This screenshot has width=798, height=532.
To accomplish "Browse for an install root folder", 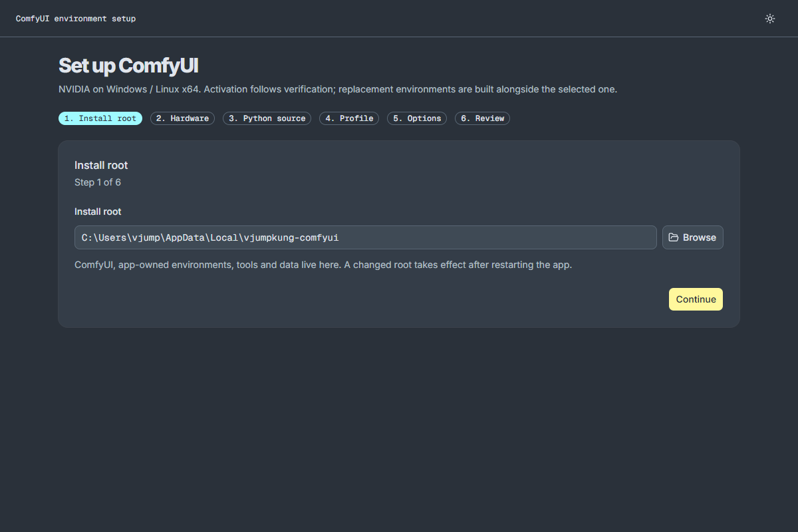I will (x=692, y=237).
